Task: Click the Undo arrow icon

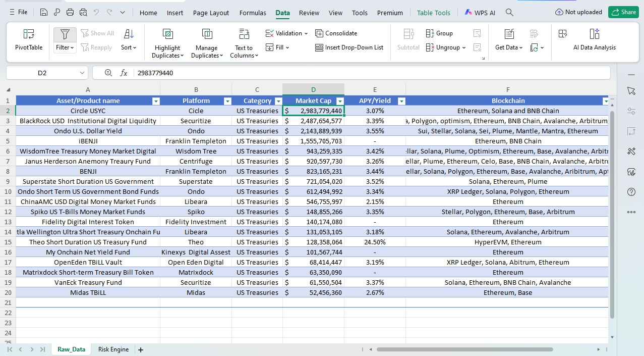Action: point(96,12)
